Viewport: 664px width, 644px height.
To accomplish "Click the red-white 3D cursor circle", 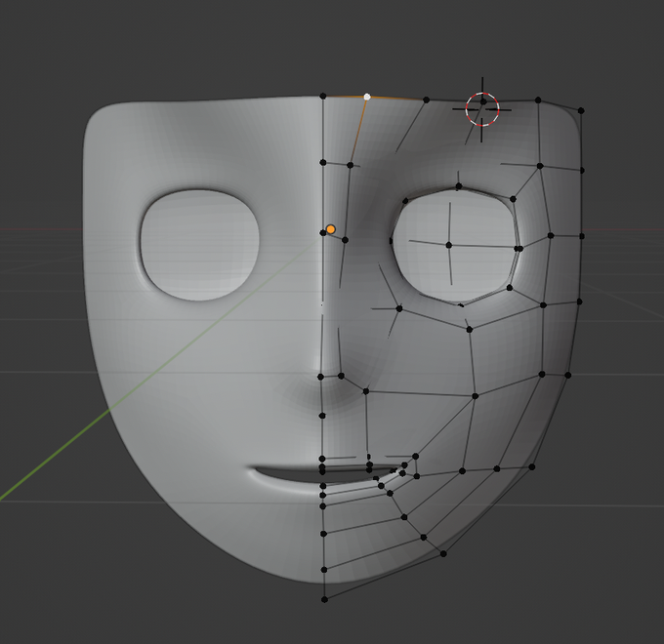I will (x=482, y=109).
